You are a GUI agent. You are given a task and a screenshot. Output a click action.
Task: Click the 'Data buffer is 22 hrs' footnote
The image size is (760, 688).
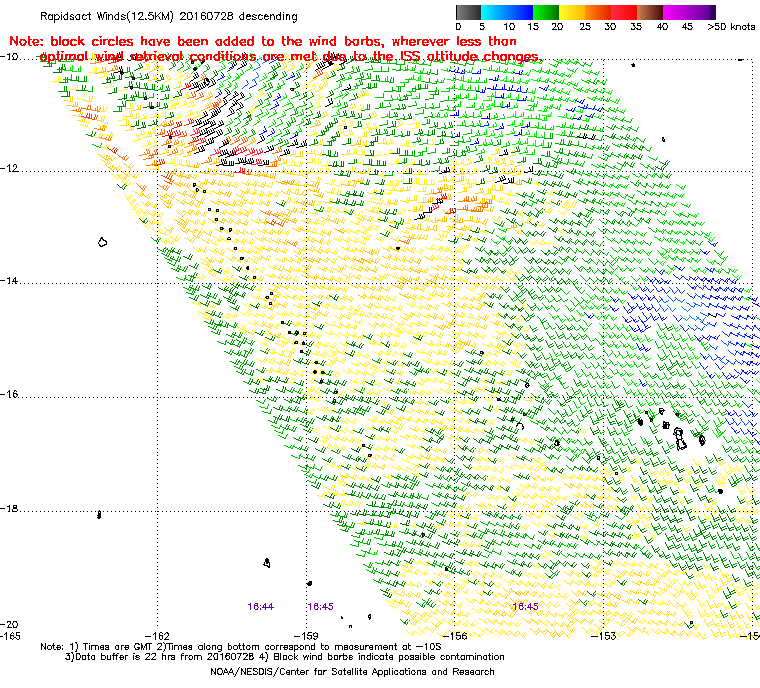285,657
